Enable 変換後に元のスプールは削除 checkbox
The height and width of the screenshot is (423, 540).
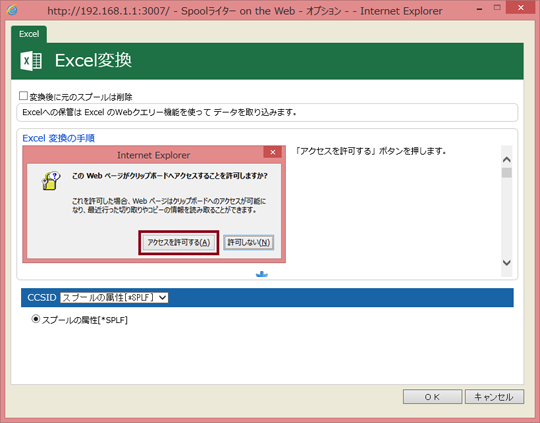click(23, 96)
